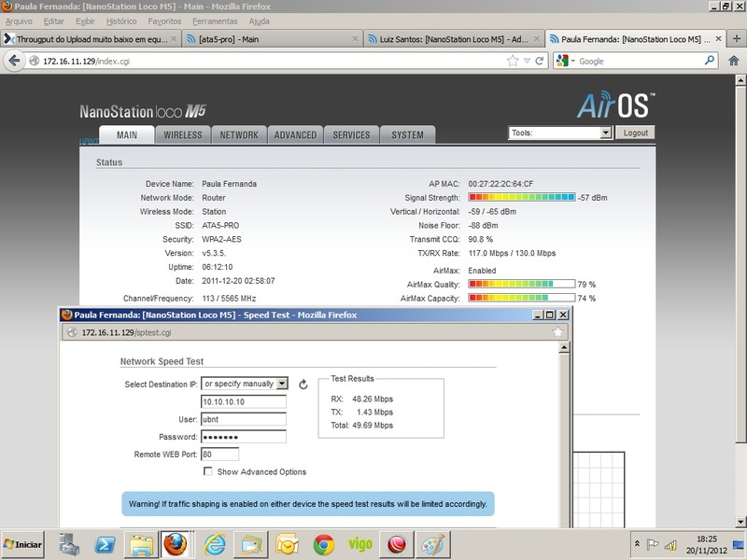747x560 pixels.
Task: Click the Remote WEB Port field
Action: (x=219, y=455)
